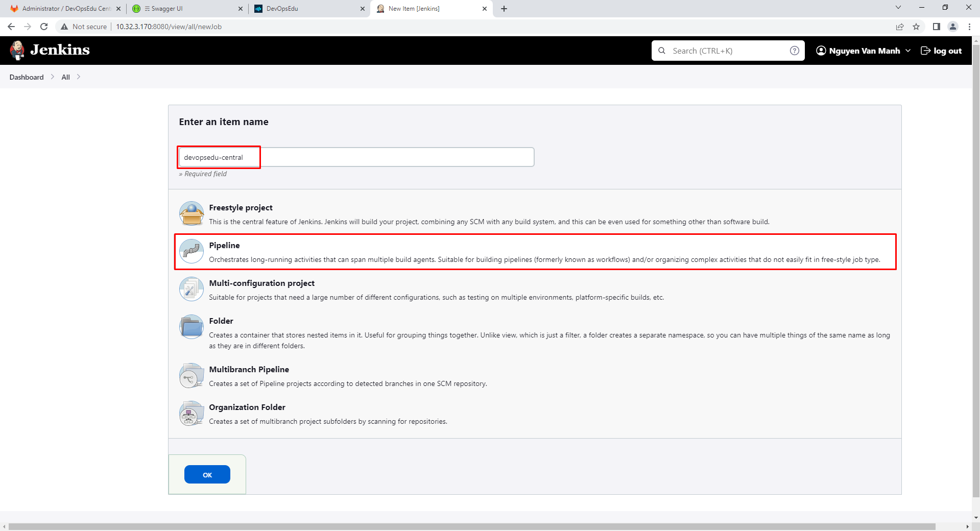This screenshot has height=531, width=980.
Task: Open the Dashboard breadcrumb link
Action: (27, 77)
